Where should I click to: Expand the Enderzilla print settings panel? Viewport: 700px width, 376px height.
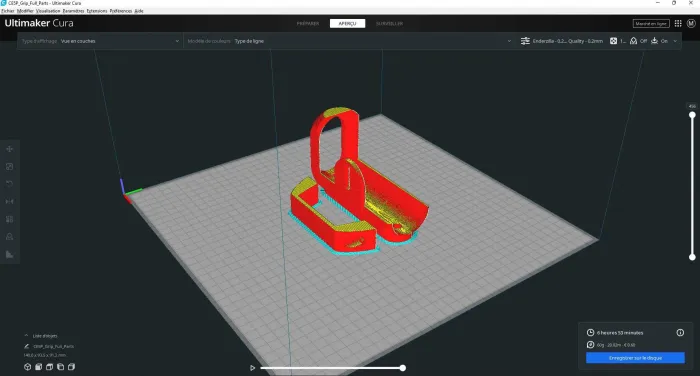click(599, 41)
